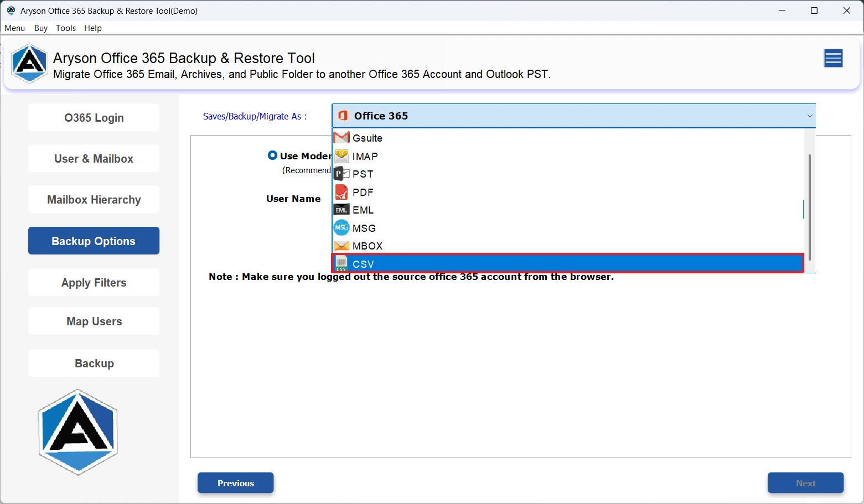Click the IMAP envelope icon
Screen dimensions: 864x504
click(342, 155)
